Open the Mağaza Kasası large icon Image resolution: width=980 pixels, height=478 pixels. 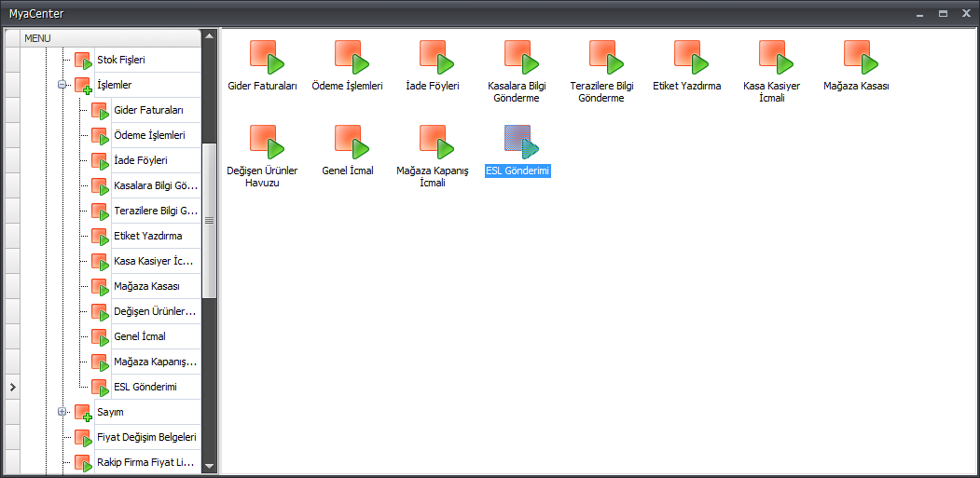point(862,58)
